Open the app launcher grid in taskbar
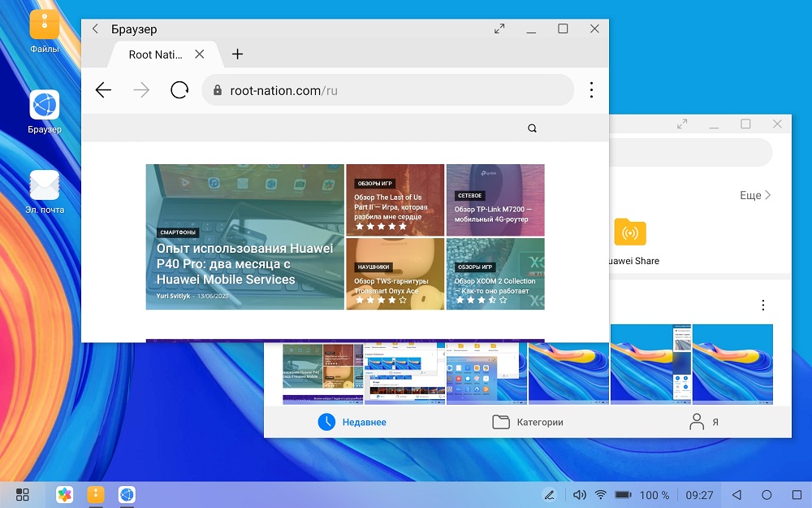The height and width of the screenshot is (508, 812). (x=22, y=494)
